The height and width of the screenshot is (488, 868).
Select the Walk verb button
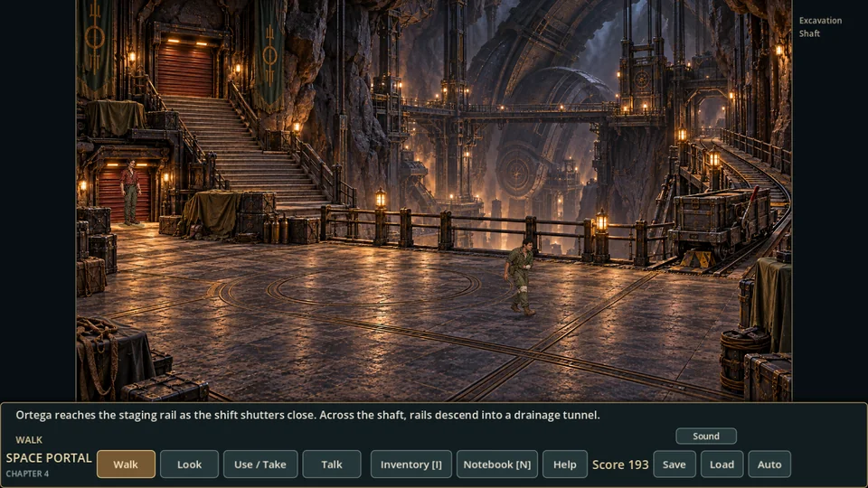pos(126,465)
